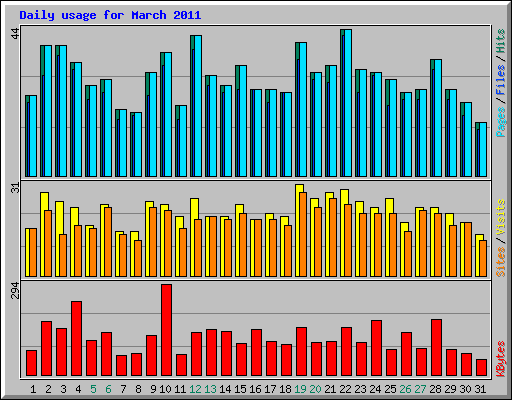Image resolution: width=512 pixels, height=400 pixels.
Task: Click the cyan Pages bar for day 22
Action: pos(348,103)
